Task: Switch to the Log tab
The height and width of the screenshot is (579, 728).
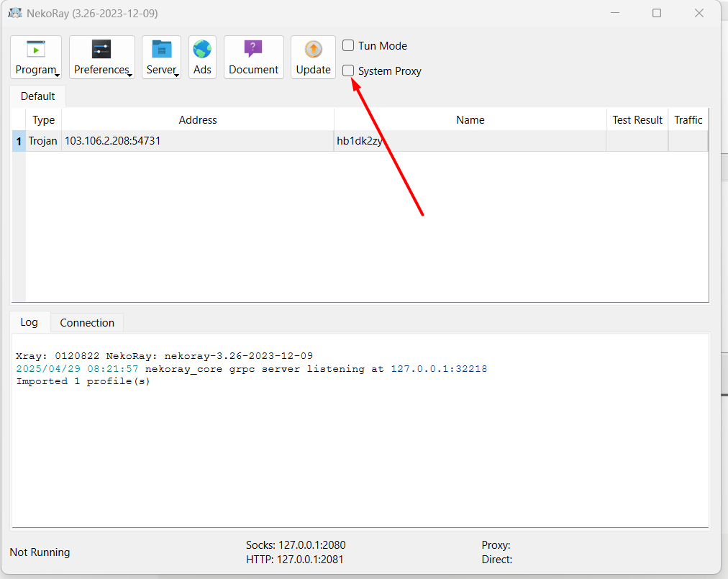Action: (x=29, y=322)
